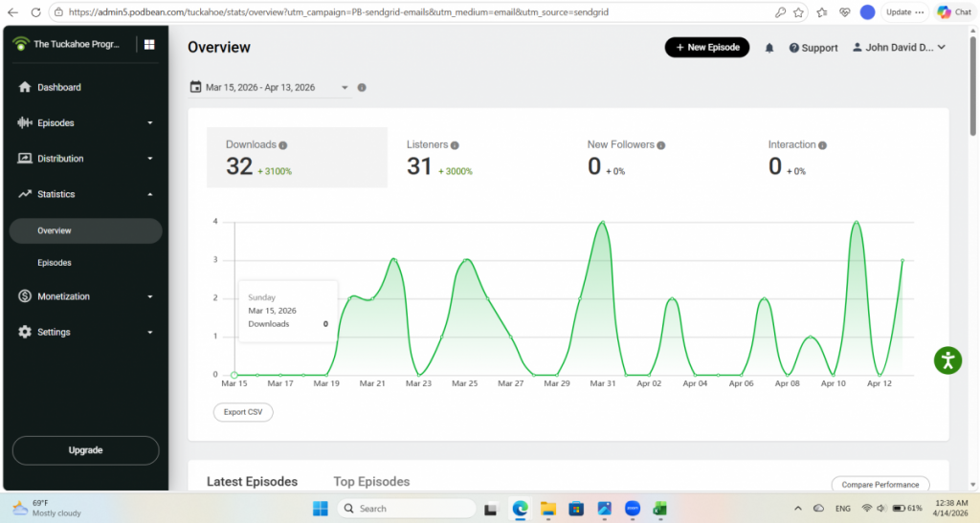Open the John David user account menu
The height and width of the screenshot is (523, 980).
point(899,48)
